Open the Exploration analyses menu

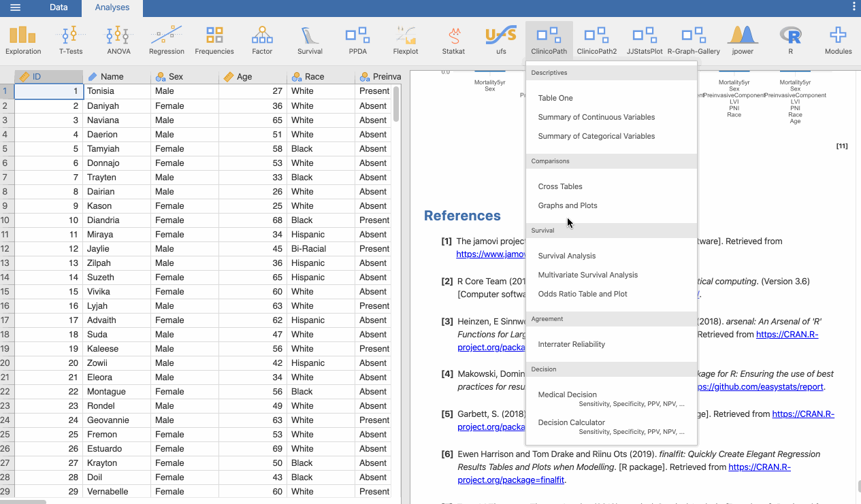click(x=23, y=40)
